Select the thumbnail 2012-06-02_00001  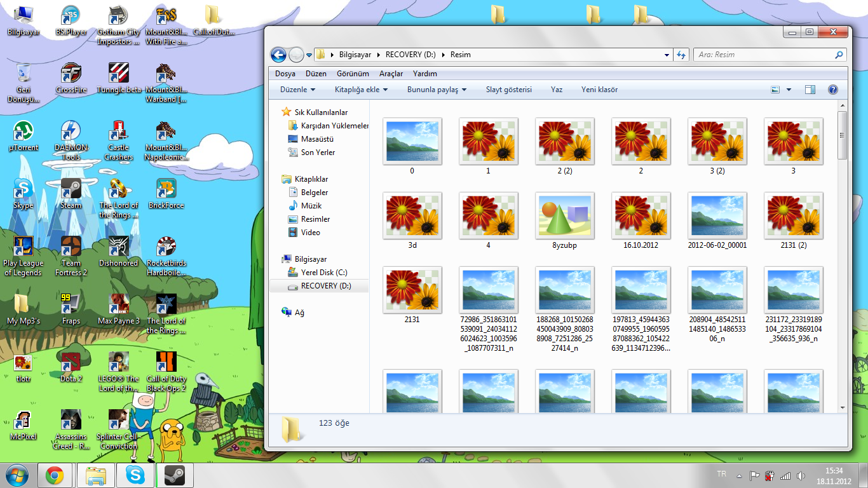(x=717, y=222)
